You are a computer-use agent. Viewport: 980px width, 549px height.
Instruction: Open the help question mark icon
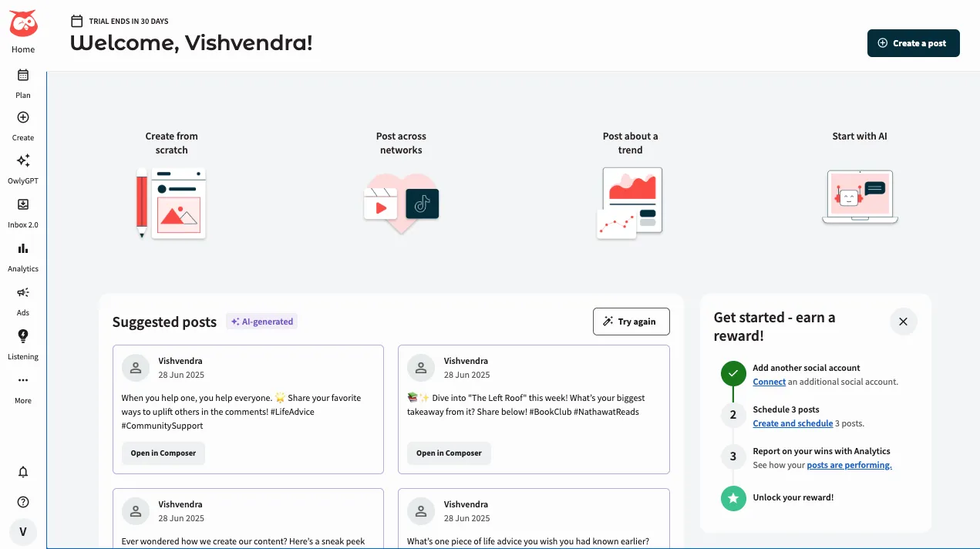(23, 502)
